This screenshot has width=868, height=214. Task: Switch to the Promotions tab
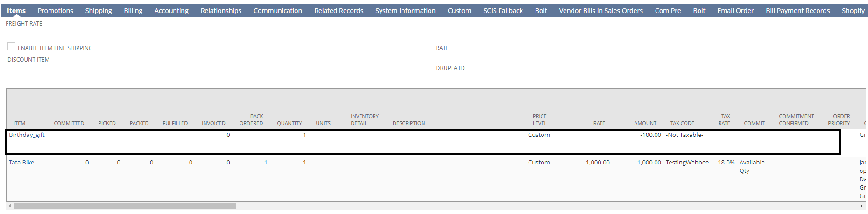55,11
